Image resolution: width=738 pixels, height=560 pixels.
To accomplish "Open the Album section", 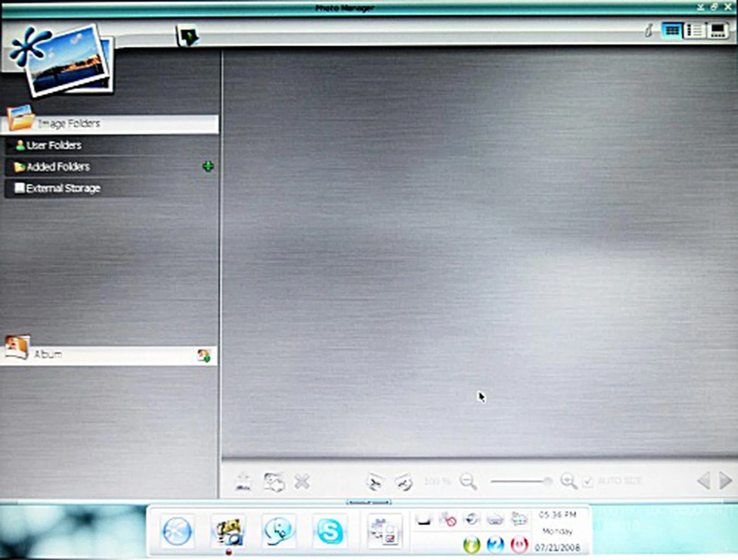I will click(47, 353).
